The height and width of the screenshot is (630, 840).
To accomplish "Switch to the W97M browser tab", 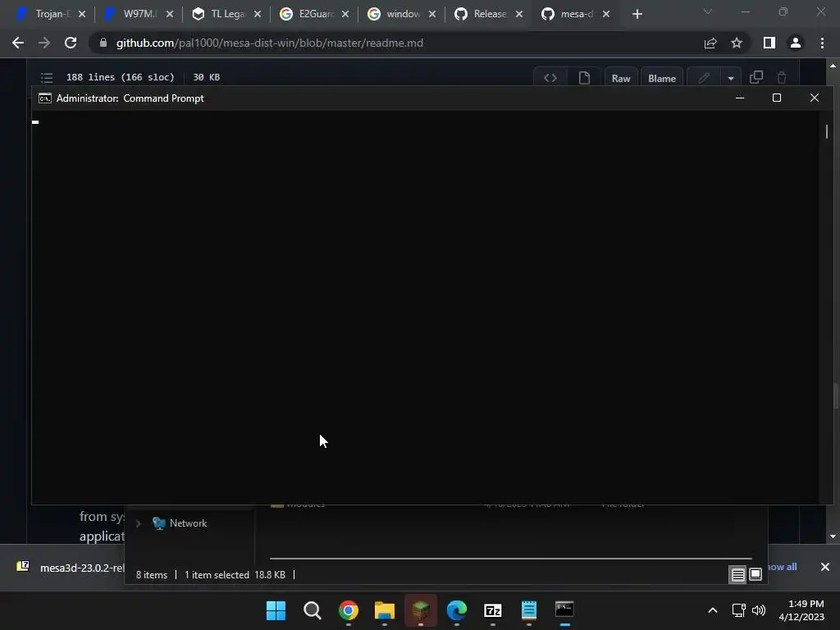I will pyautogui.click(x=132, y=14).
